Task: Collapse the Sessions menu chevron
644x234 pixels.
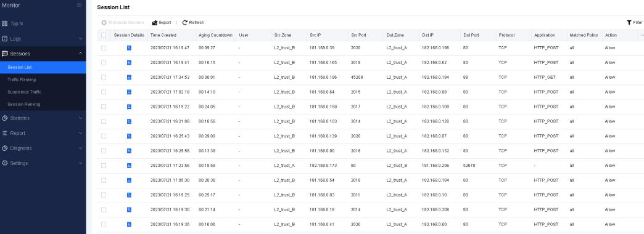Action: coord(80,54)
